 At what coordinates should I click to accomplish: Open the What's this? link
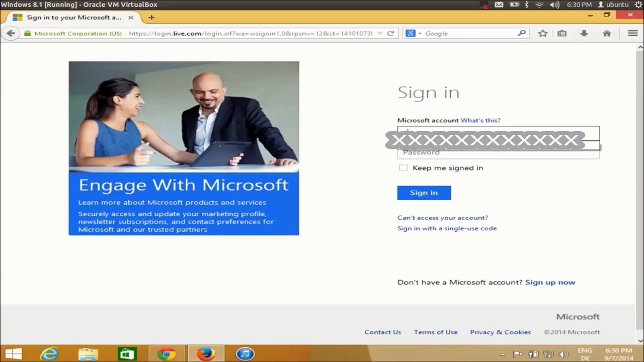pyautogui.click(x=480, y=120)
